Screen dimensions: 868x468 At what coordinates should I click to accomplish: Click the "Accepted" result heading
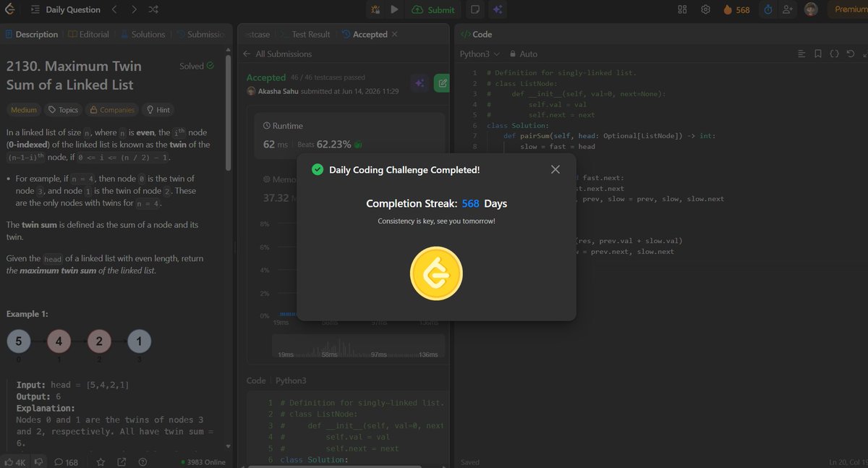(x=266, y=77)
